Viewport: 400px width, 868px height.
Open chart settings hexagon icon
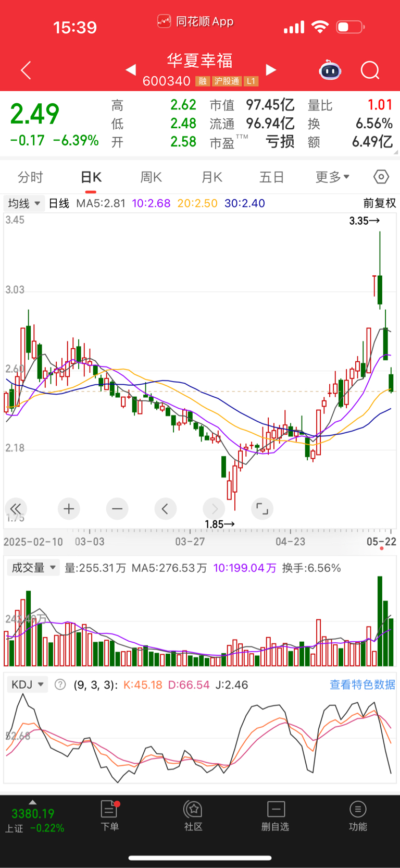(x=381, y=177)
